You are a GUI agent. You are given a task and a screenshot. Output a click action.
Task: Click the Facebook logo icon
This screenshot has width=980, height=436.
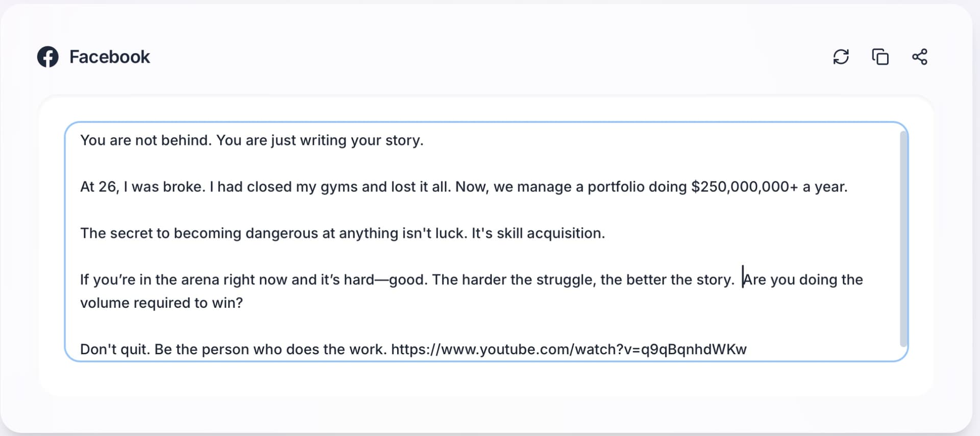pyautogui.click(x=48, y=57)
